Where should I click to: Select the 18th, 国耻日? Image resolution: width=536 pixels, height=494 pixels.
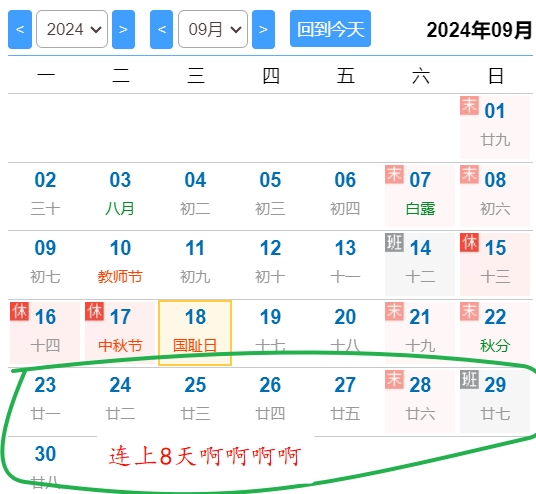pos(195,333)
